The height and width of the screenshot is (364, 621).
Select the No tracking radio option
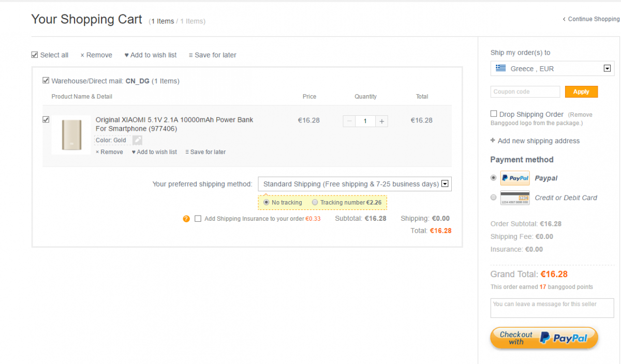pos(267,202)
